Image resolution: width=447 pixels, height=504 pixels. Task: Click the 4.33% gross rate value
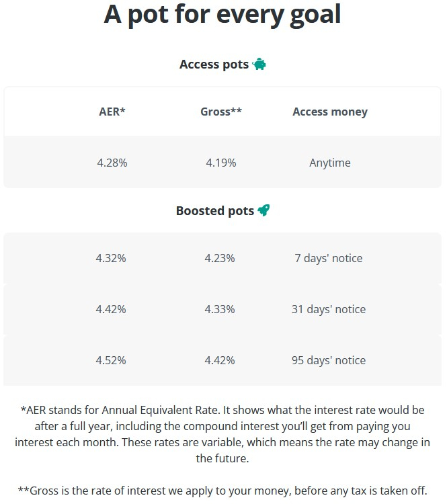220,309
